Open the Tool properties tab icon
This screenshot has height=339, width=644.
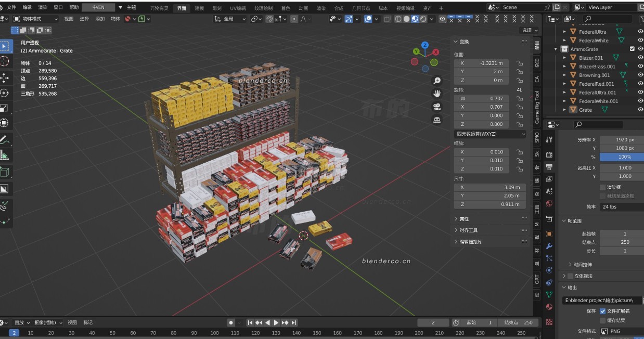(549, 139)
